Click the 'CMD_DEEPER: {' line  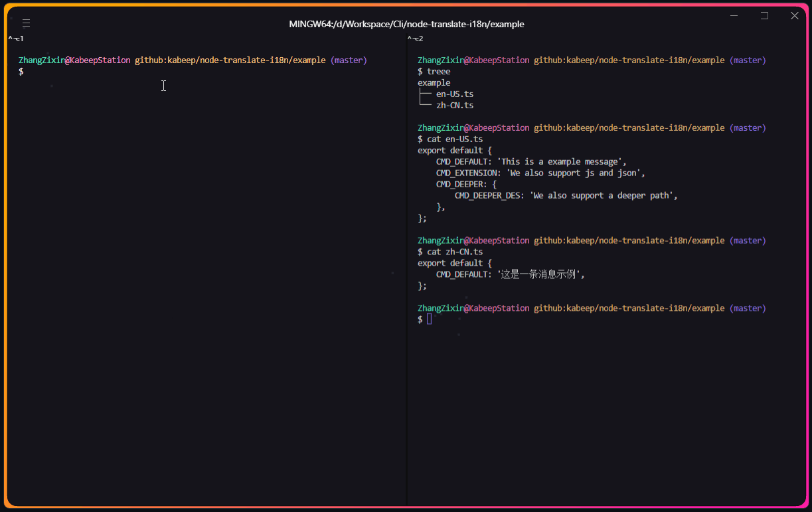click(x=466, y=185)
